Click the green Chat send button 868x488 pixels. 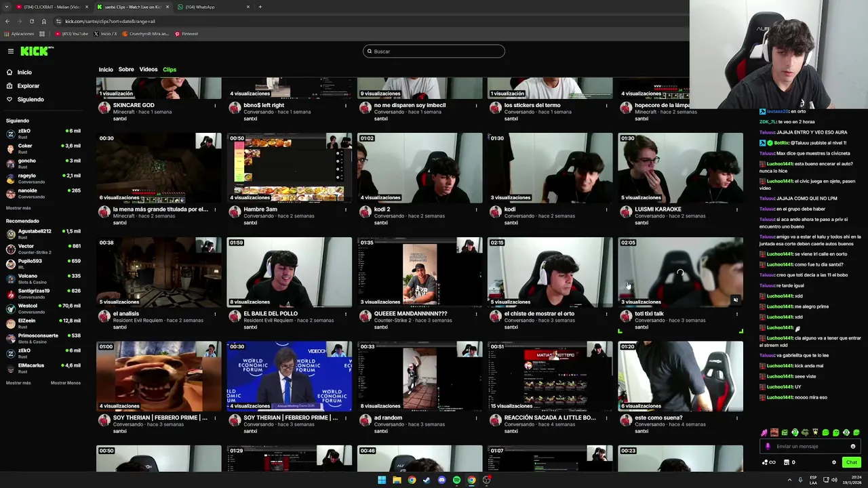click(x=851, y=462)
